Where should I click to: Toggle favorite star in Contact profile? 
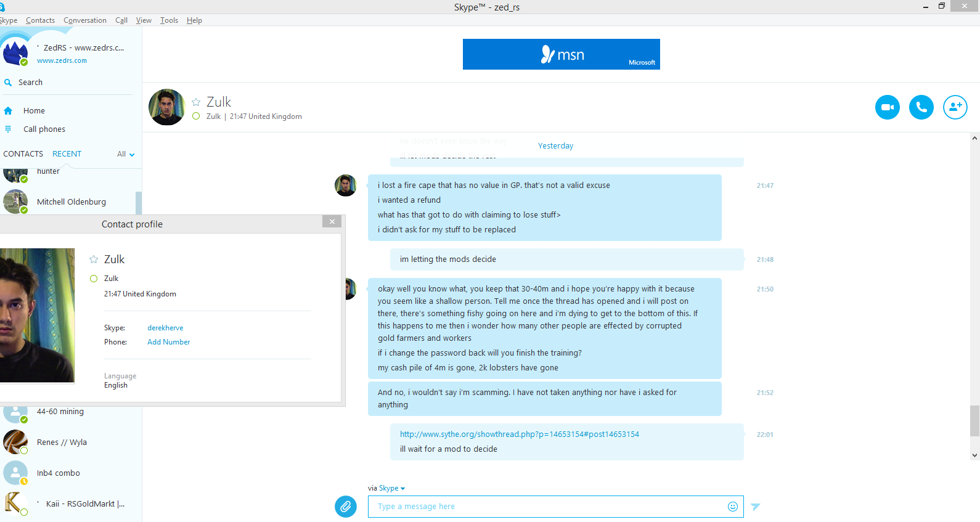pyautogui.click(x=94, y=259)
